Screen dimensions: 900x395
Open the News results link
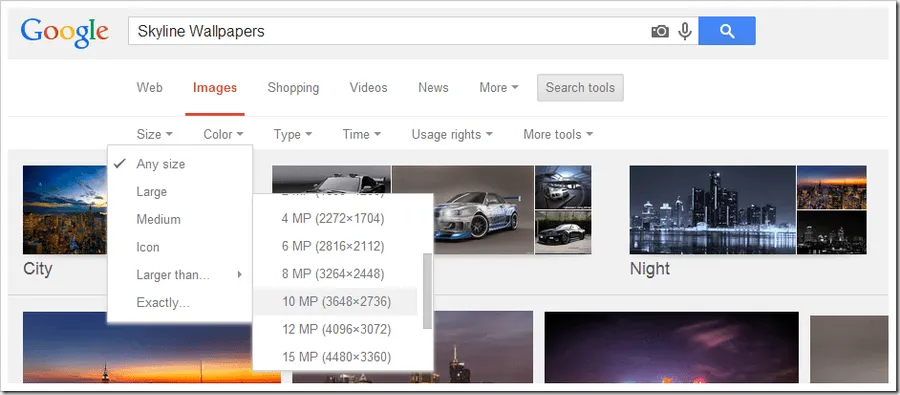pyautogui.click(x=433, y=88)
